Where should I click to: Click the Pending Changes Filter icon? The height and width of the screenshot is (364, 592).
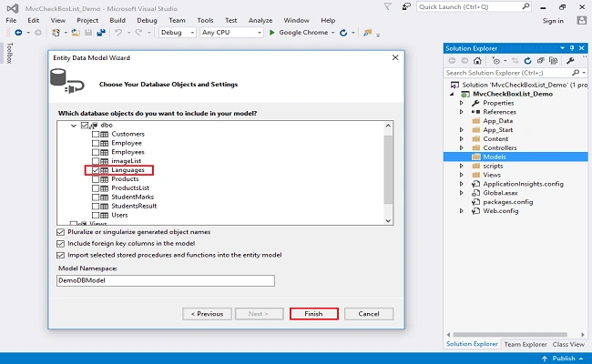[496, 61]
